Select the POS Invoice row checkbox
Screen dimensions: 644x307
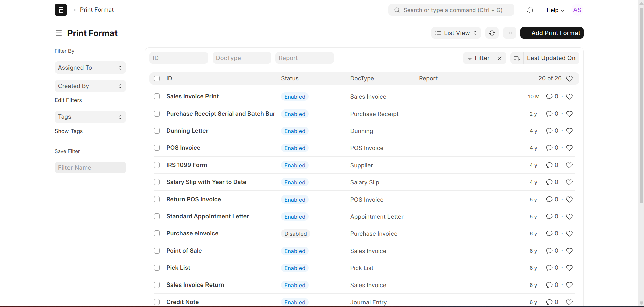[157, 148]
